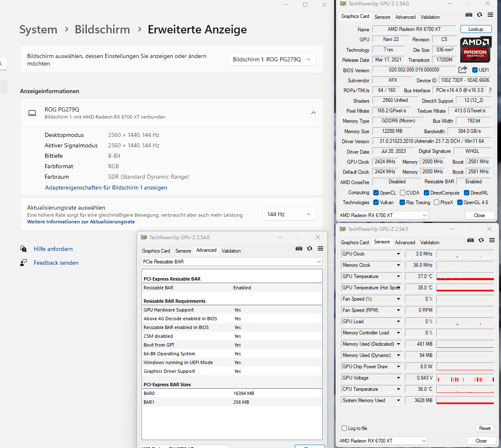501x448 pixels.
Task: Click refresh icon in GPU-Z Graphics Card window
Action: pos(479,15)
